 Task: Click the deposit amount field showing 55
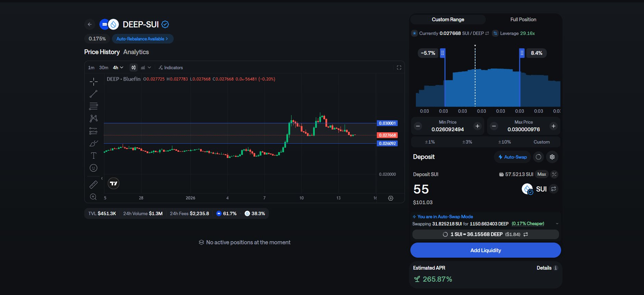coord(421,189)
